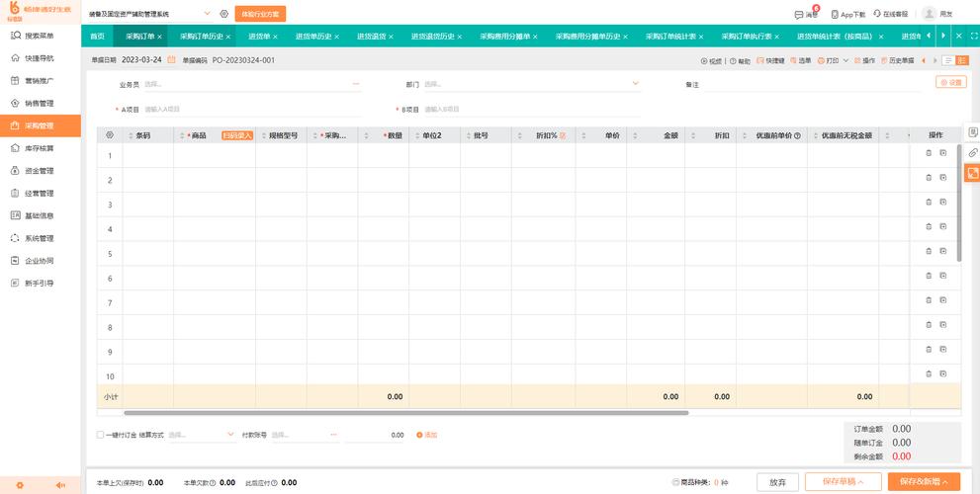The width and height of the screenshot is (980, 494).
Task: Click the gear icon at sidebar bottom
Action: tap(20, 485)
